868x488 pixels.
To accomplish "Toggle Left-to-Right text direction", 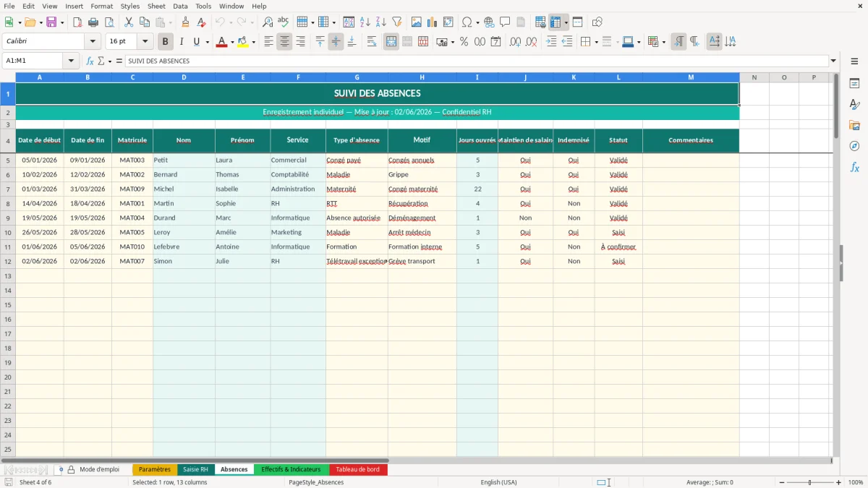I will (x=678, y=42).
